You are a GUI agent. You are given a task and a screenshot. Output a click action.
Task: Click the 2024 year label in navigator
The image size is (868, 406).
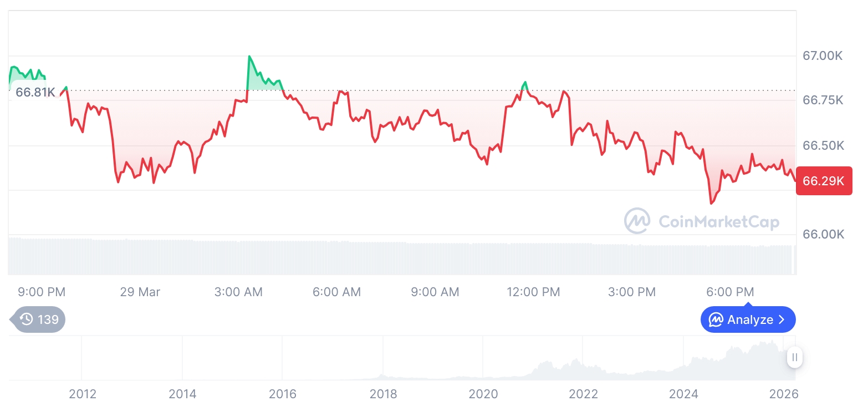(x=683, y=394)
